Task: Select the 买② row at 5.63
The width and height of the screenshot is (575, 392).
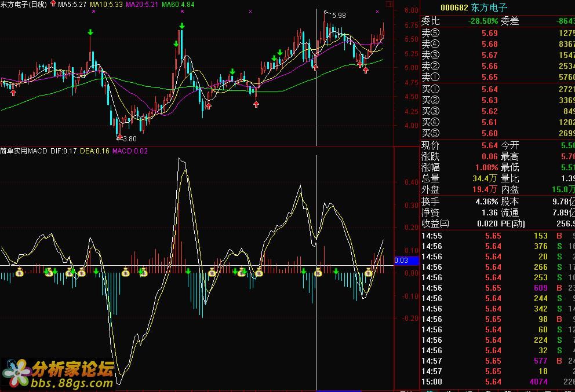Action: 498,100
